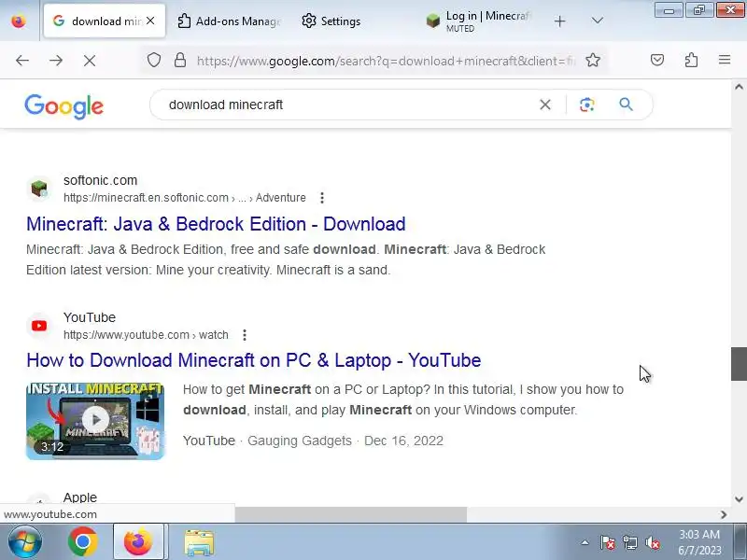Viewport: 747px width, 560px height.
Task: Open Firefox View pinned icon
Action: coord(19,21)
